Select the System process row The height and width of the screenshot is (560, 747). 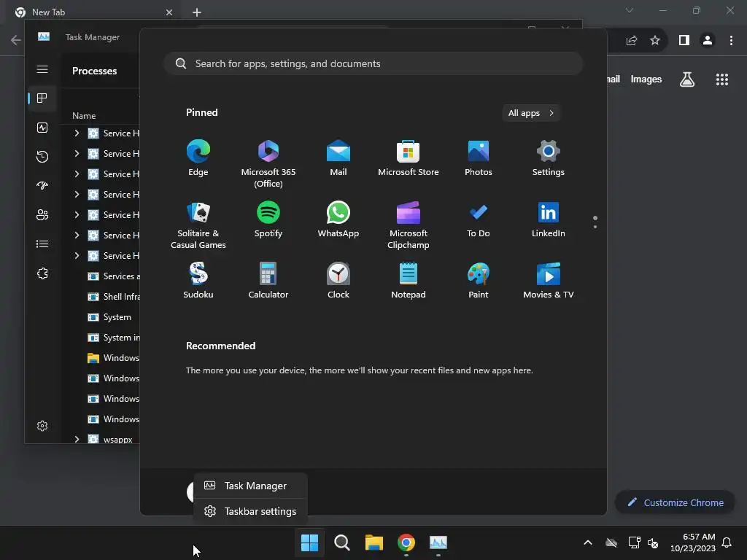click(x=107, y=316)
